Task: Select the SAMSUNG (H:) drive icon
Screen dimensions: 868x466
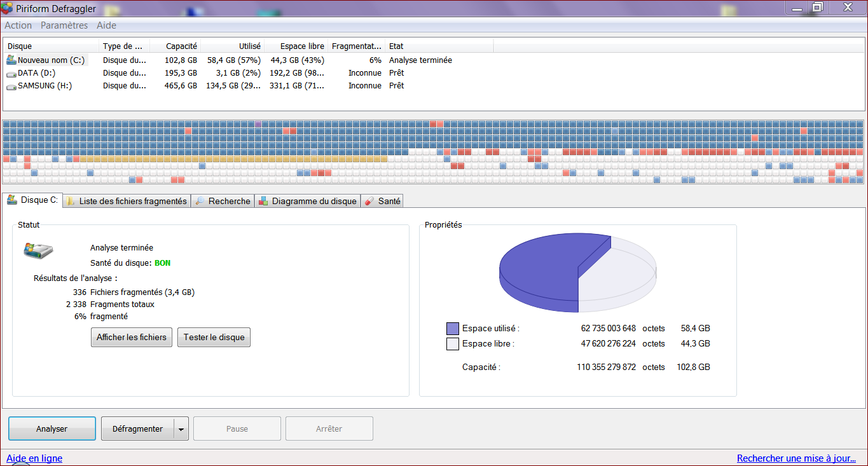Action: coord(11,86)
